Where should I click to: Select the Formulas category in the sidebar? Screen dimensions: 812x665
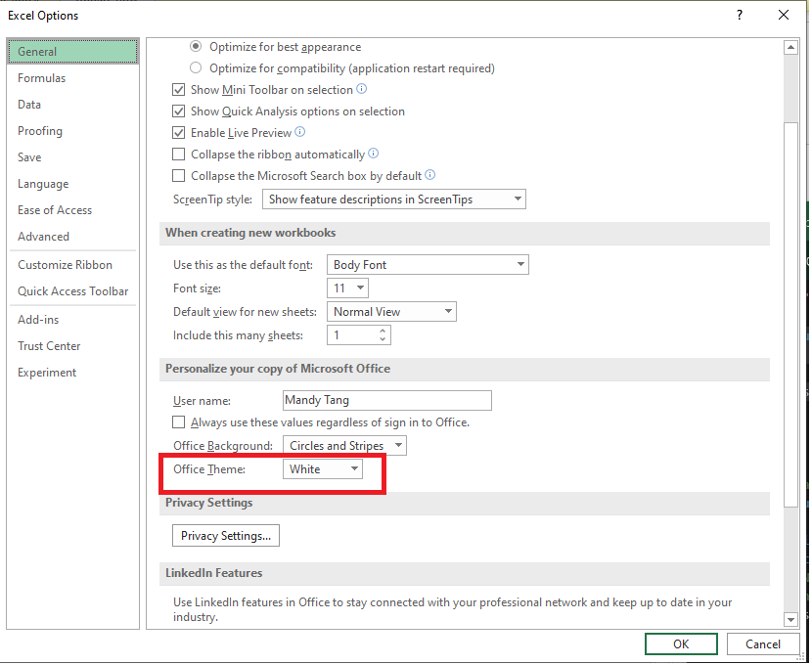[x=42, y=77]
